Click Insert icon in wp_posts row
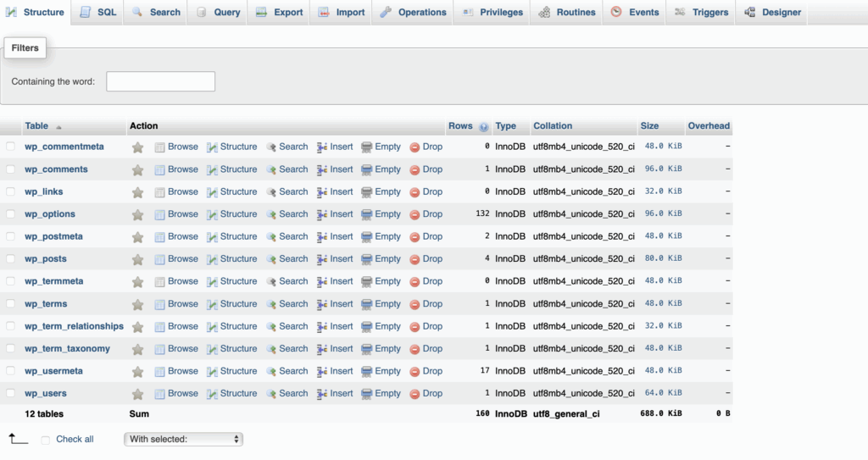The height and width of the screenshot is (460, 868). click(x=322, y=259)
